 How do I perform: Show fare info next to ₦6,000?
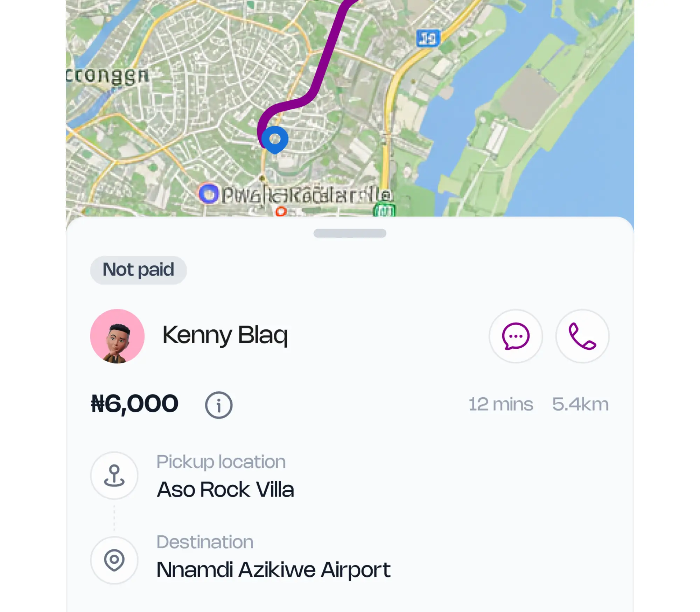click(x=219, y=405)
